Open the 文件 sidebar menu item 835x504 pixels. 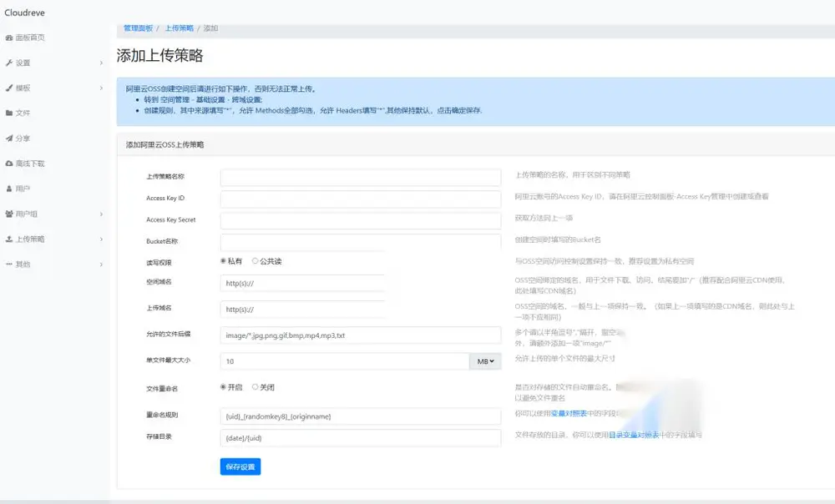23,113
